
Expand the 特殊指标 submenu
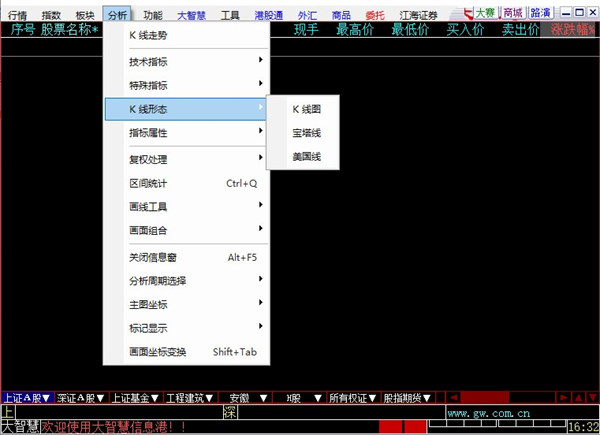186,85
